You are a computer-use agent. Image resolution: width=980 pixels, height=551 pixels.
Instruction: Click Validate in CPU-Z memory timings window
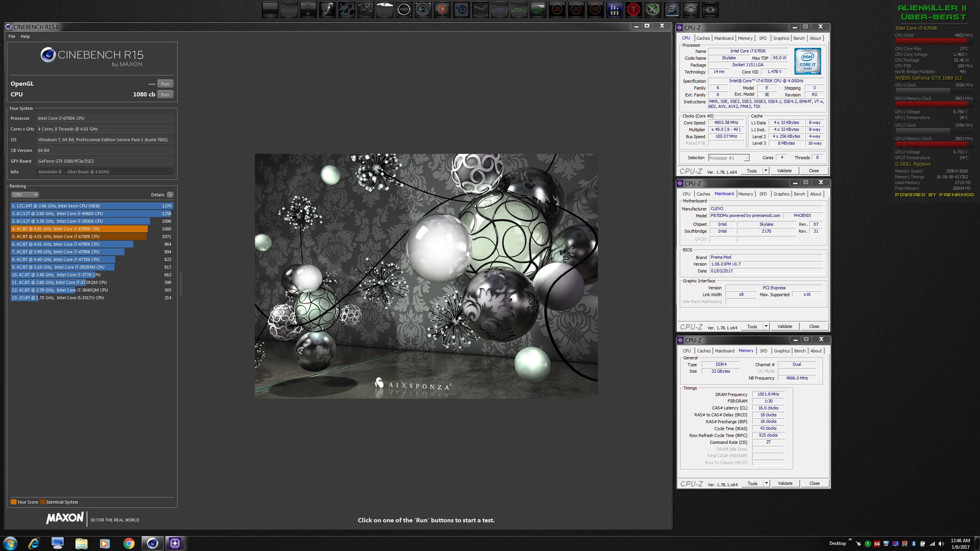pos(785,483)
